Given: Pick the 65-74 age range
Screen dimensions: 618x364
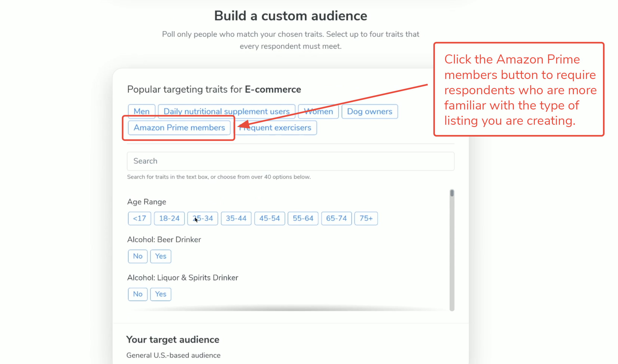Looking at the screenshot, I should (336, 218).
